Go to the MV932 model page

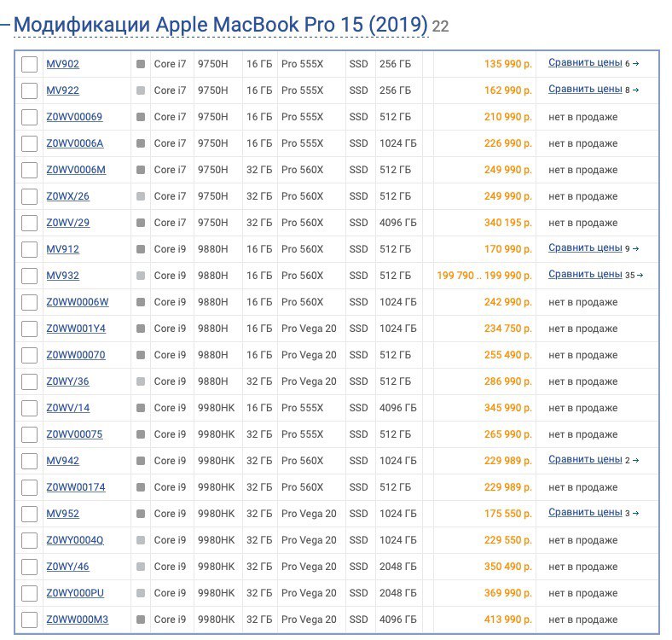(x=62, y=276)
